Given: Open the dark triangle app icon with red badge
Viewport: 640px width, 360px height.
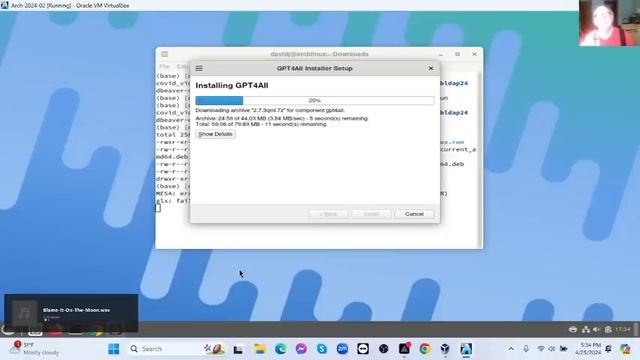Looking at the screenshot, I should click(x=404, y=349).
